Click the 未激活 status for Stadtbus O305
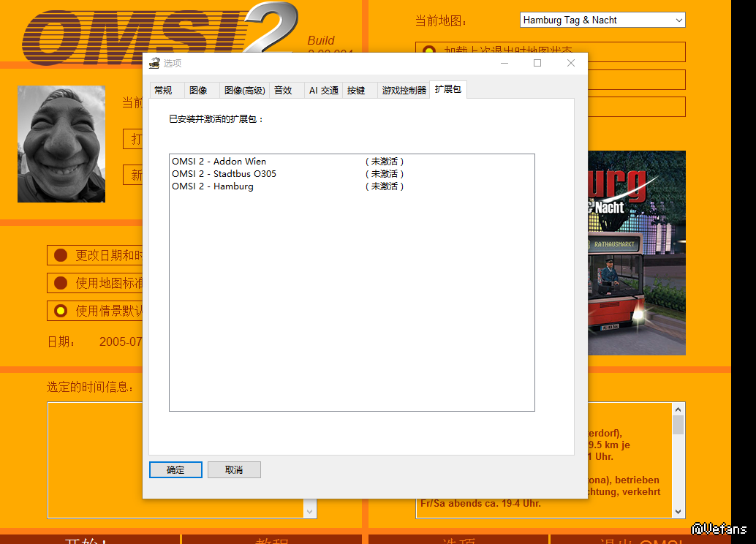 click(385, 173)
